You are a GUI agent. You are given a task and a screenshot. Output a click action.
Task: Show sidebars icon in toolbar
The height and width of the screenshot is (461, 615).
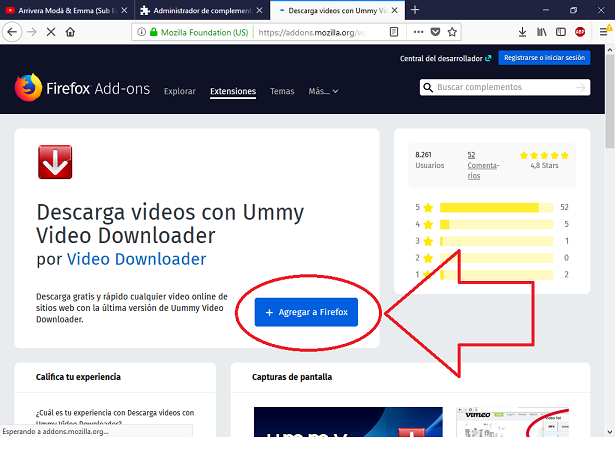561,32
